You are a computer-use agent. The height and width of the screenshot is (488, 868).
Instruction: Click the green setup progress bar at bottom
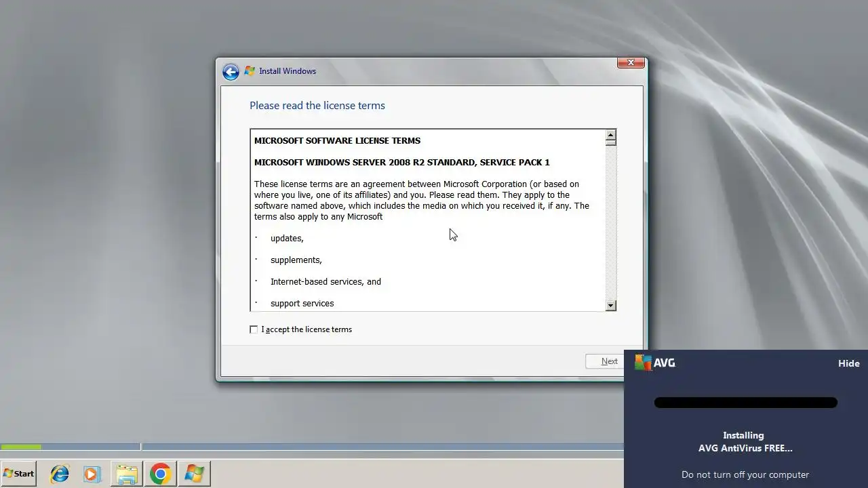pos(21,447)
